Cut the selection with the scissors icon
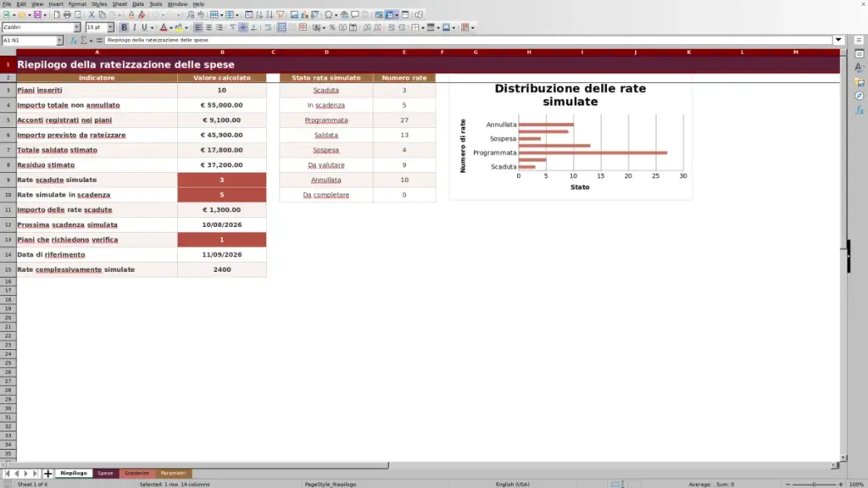The image size is (868, 488). pyautogui.click(x=92, y=14)
